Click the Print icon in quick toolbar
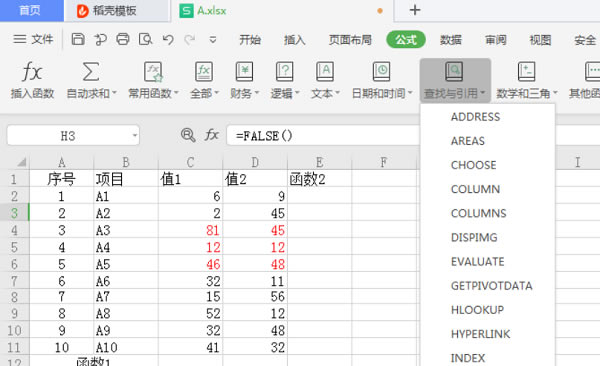 pos(123,39)
